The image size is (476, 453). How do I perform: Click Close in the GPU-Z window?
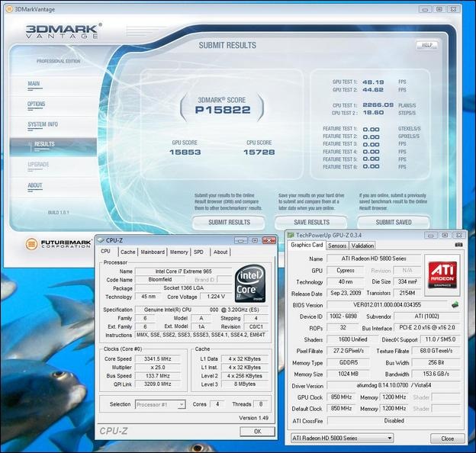[448, 439]
